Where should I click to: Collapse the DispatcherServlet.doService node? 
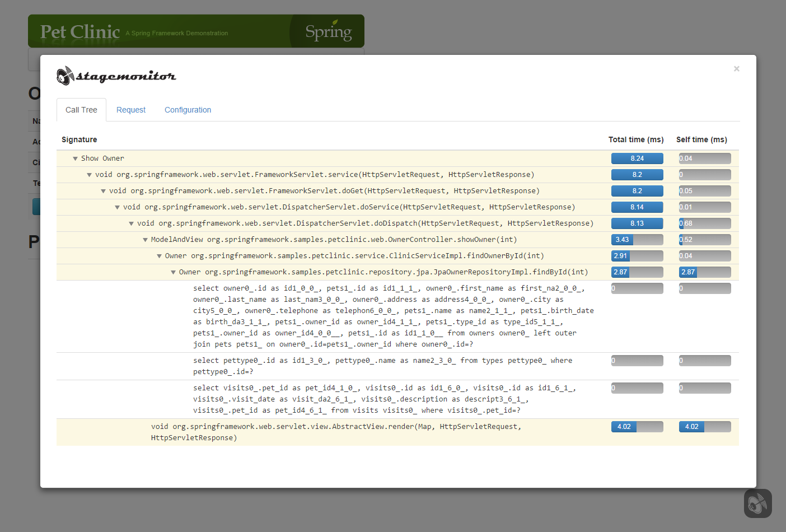(117, 207)
